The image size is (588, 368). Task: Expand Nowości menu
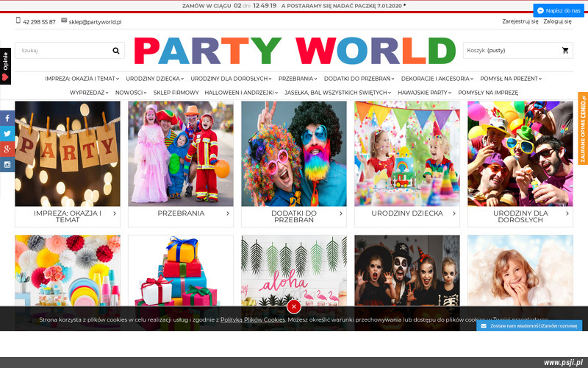131,93
